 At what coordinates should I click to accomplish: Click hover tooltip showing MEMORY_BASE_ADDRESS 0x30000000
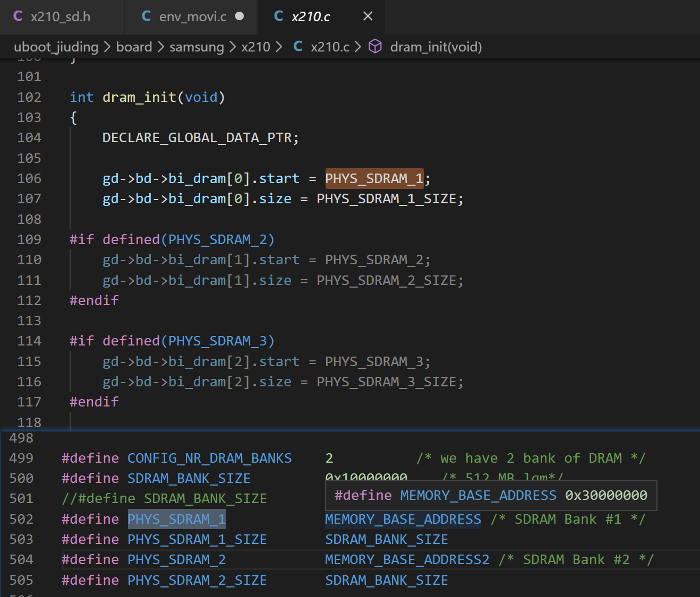(x=491, y=495)
